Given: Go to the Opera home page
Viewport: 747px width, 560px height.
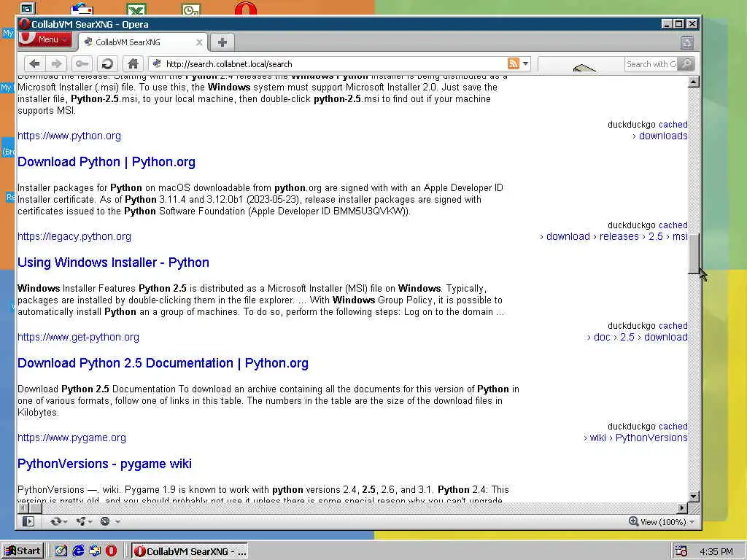Looking at the screenshot, I should tap(133, 63).
